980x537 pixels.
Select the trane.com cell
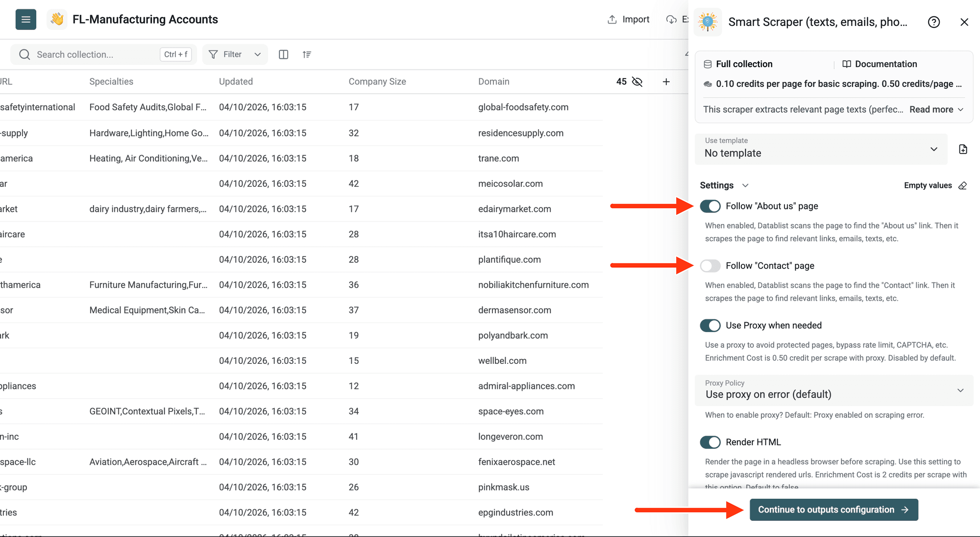coord(498,158)
